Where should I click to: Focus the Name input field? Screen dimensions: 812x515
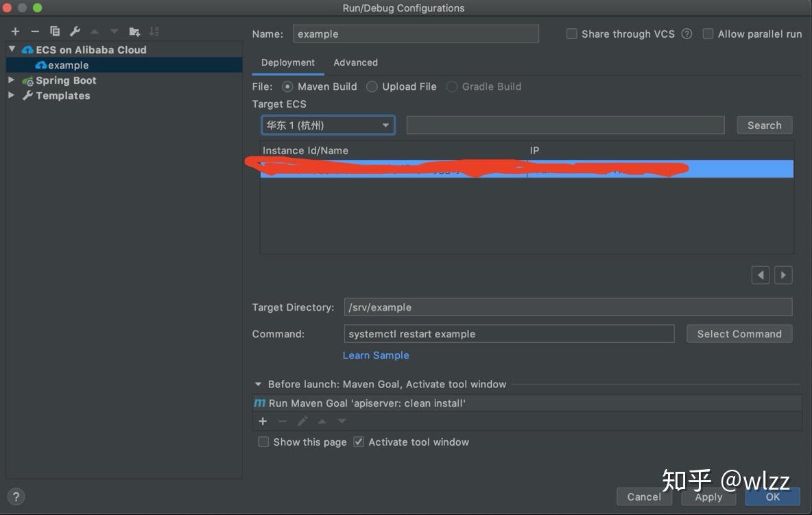click(416, 34)
